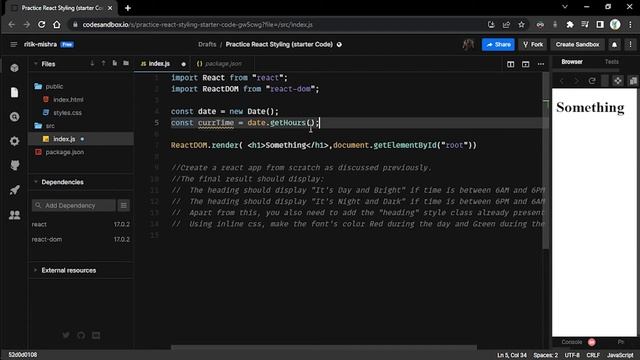Click the Ln 5, Col 34 status entry

point(511,355)
